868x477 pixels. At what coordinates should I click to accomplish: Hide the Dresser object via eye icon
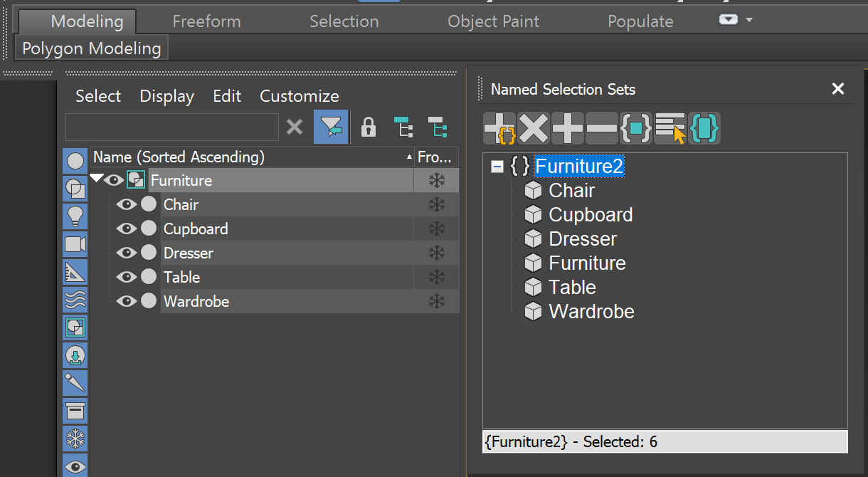126,253
